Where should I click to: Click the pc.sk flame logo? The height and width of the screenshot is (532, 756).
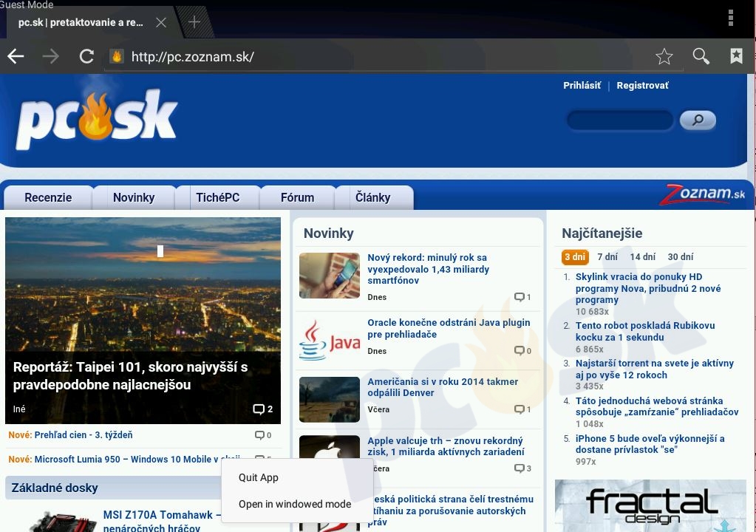pos(96,118)
